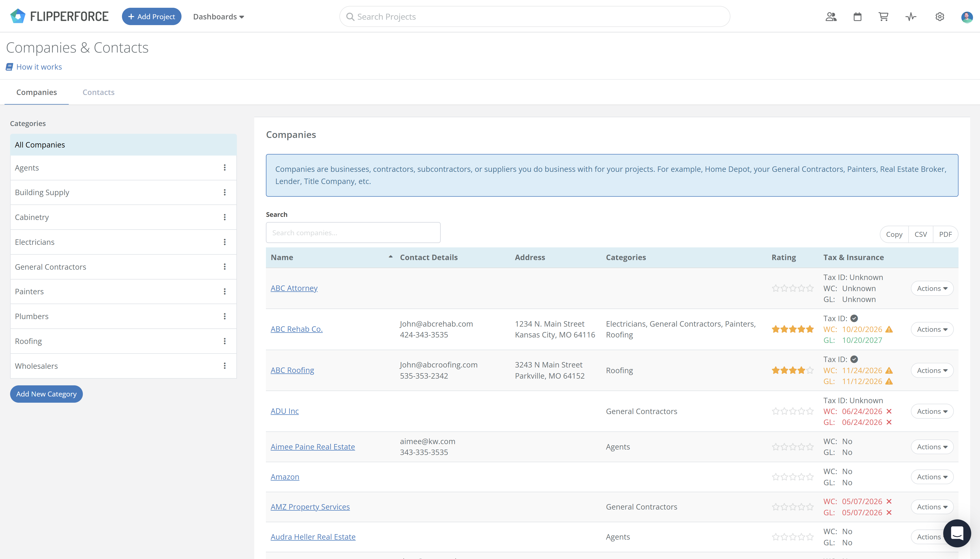980x559 pixels.
Task: Open Actions dropdown for ABC Rehab Co.
Action: click(x=932, y=329)
